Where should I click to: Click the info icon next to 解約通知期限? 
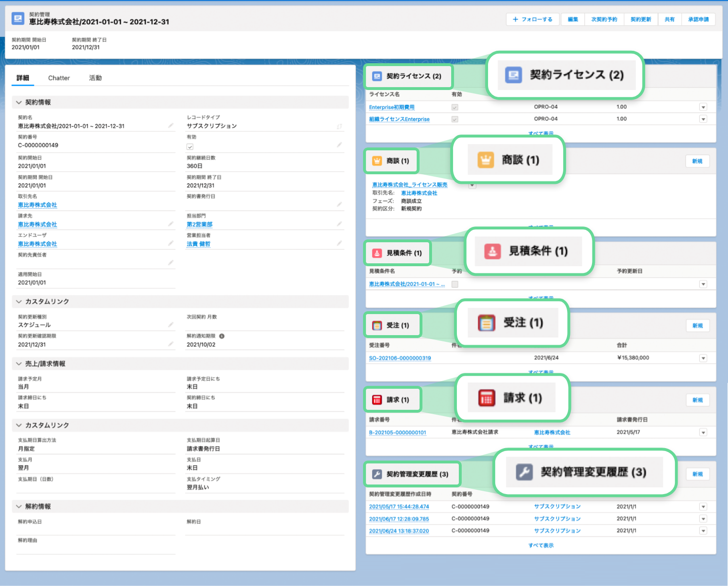pyautogui.click(x=222, y=336)
